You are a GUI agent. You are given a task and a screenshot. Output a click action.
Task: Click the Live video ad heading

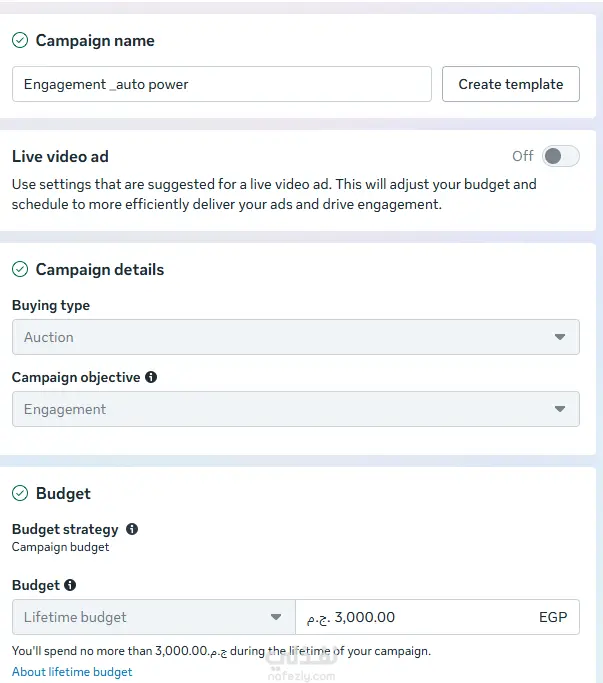point(60,156)
